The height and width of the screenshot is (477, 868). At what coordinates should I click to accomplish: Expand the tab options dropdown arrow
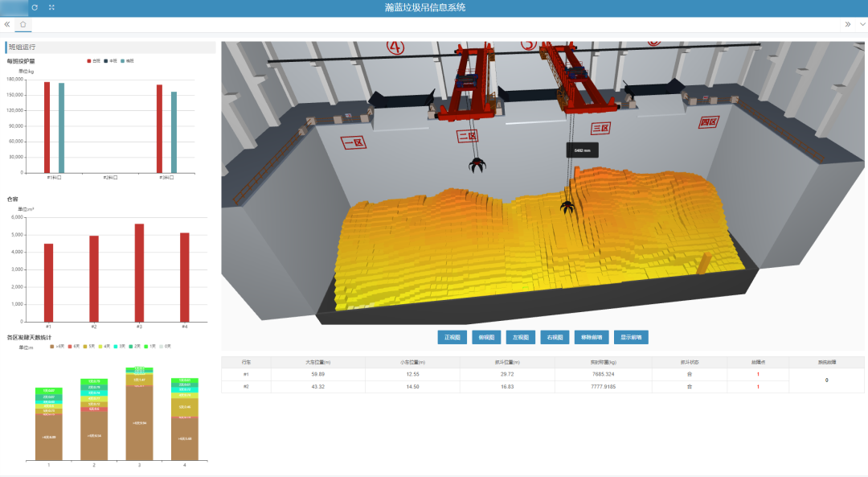pos(862,25)
